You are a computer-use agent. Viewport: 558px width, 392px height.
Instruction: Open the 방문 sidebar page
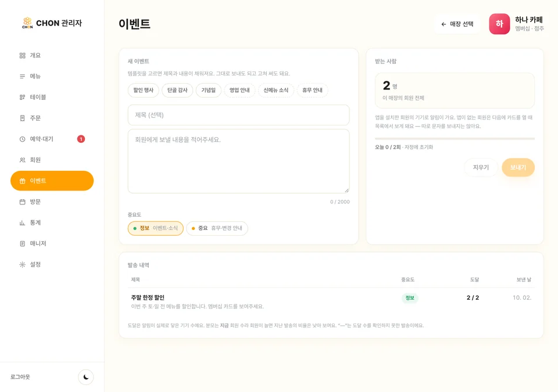pyautogui.click(x=52, y=202)
